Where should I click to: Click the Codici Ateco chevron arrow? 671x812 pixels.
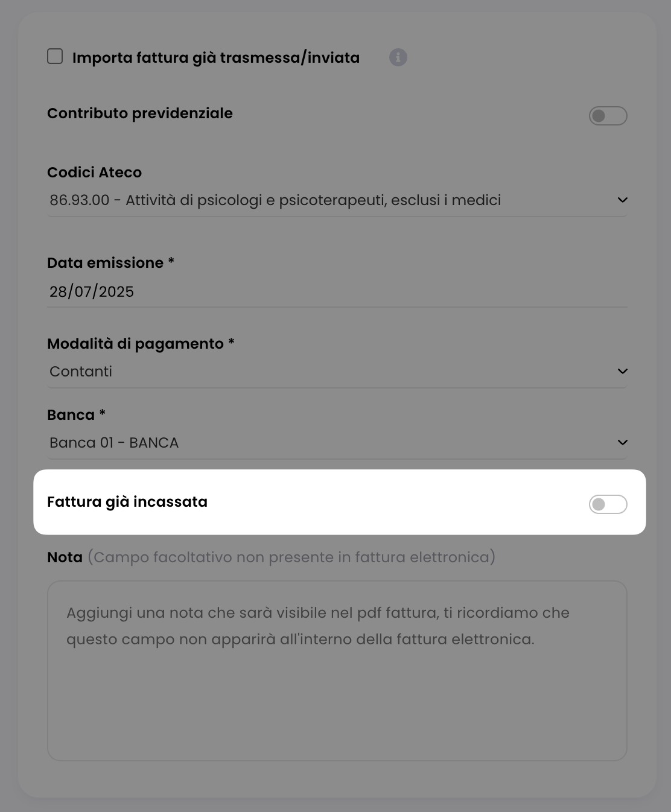pyautogui.click(x=623, y=200)
